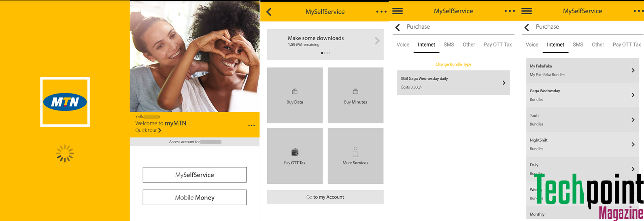Image resolution: width=644 pixels, height=221 pixels.
Task: Select the Tooti bundle type
Action: (x=582, y=119)
